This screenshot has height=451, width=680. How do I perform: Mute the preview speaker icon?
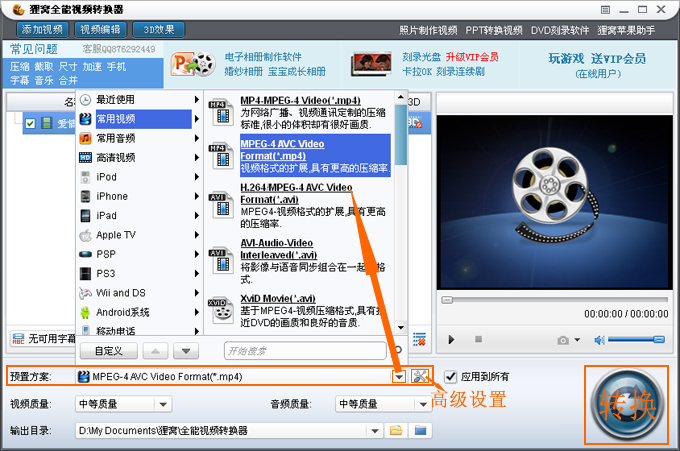[x=599, y=340]
